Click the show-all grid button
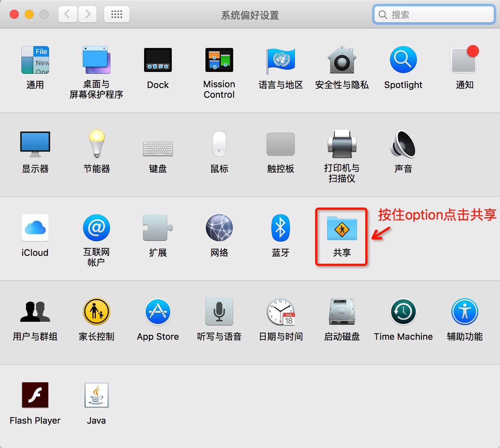This screenshot has width=500, height=448. (x=117, y=14)
